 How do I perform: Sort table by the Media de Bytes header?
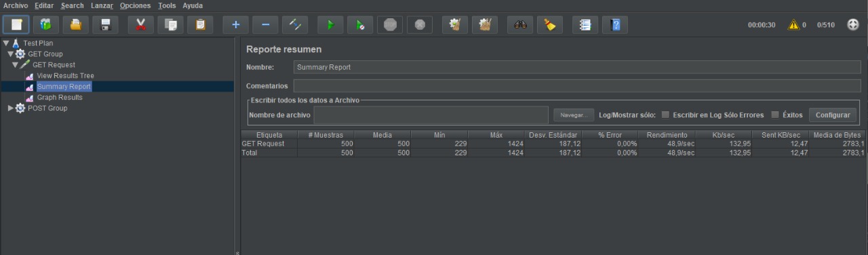[837, 135]
